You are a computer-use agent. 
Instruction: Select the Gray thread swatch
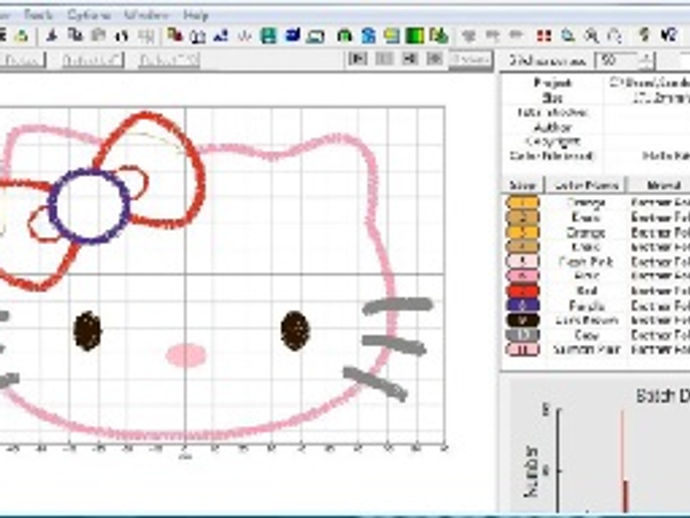pos(522,335)
